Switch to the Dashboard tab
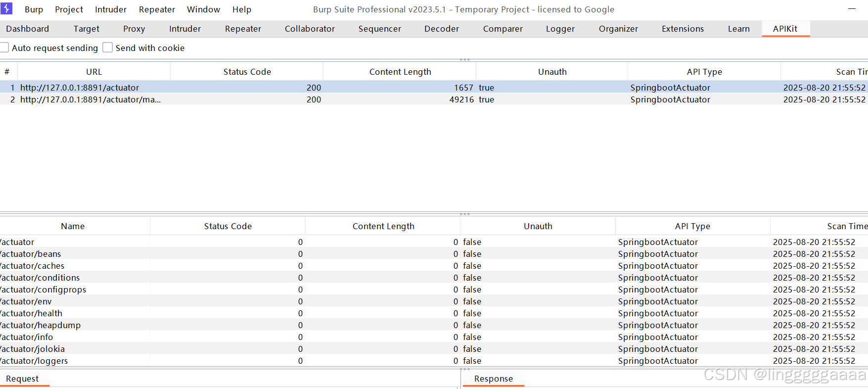Image resolution: width=868 pixels, height=389 pixels. [x=28, y=29]
